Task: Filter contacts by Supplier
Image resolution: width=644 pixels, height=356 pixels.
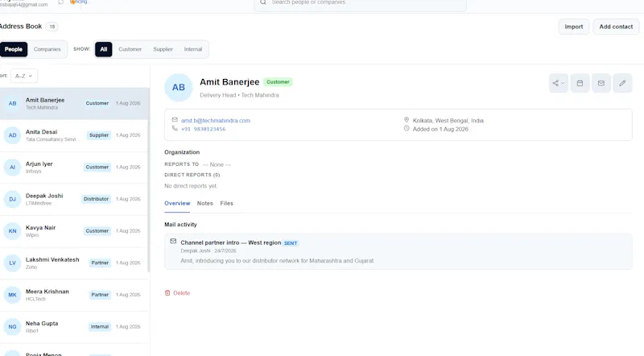Action: click(x=163, y=49)
